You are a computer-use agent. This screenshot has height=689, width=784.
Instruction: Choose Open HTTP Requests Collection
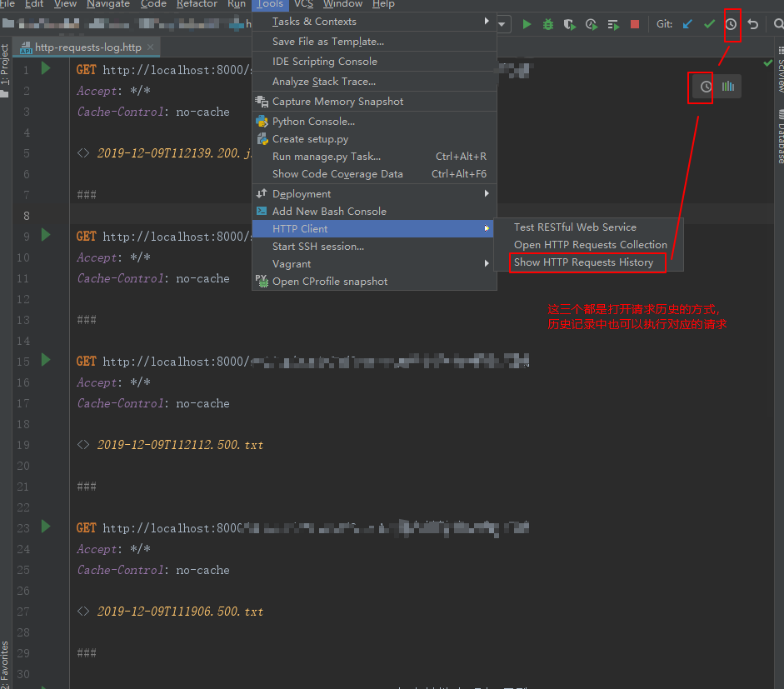pos(590,245)
